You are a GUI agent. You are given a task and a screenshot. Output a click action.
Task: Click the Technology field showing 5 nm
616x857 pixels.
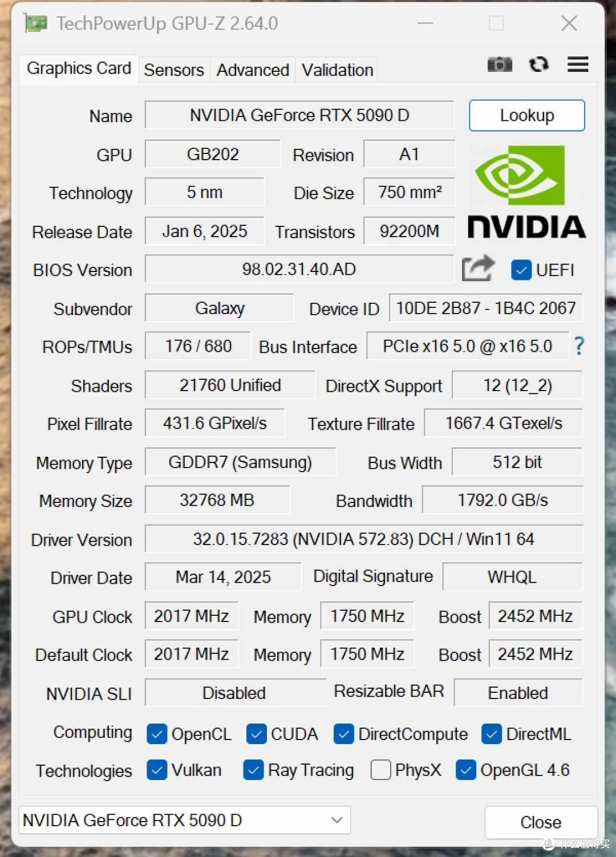pyautogui.click(x=205, y=192)
